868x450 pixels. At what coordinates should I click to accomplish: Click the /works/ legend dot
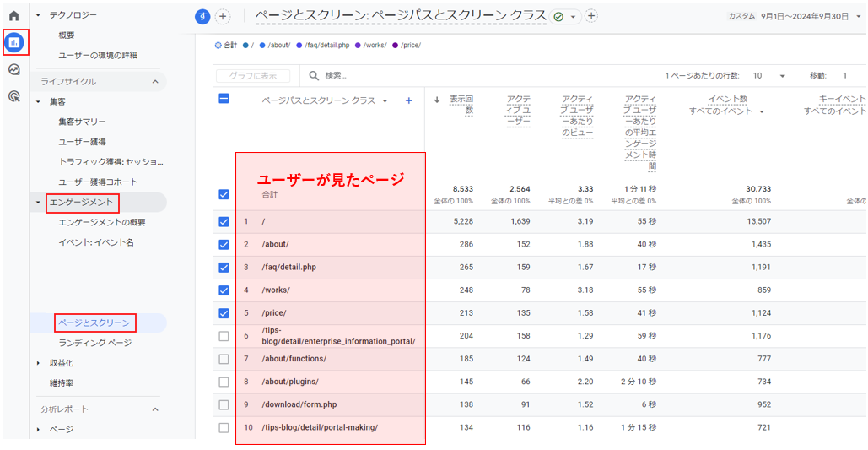tap(358, 46)
